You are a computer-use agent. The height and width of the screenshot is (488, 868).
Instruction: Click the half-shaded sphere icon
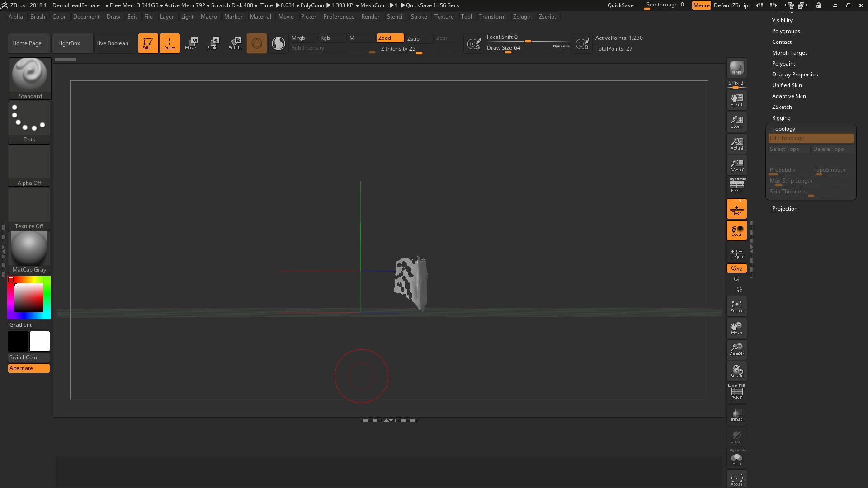tap(278, 43)
